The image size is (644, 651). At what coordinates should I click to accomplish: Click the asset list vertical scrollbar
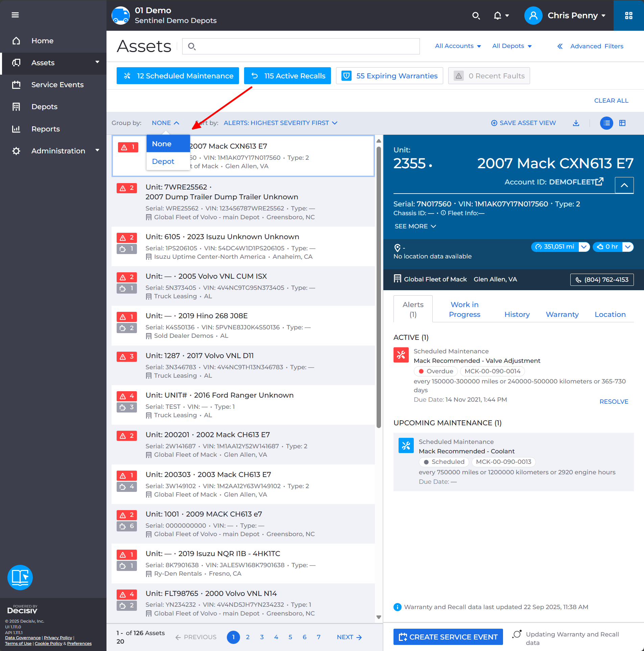tap(379, 287)
